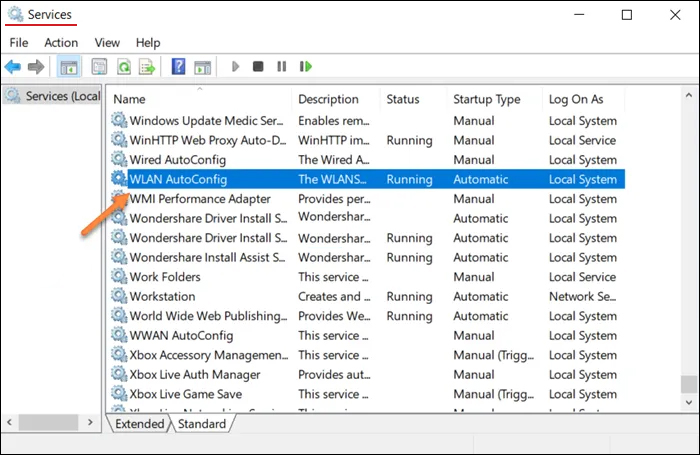Click the vertical scrollbar down arrow

pyautogui.click(x=689, y=402)
